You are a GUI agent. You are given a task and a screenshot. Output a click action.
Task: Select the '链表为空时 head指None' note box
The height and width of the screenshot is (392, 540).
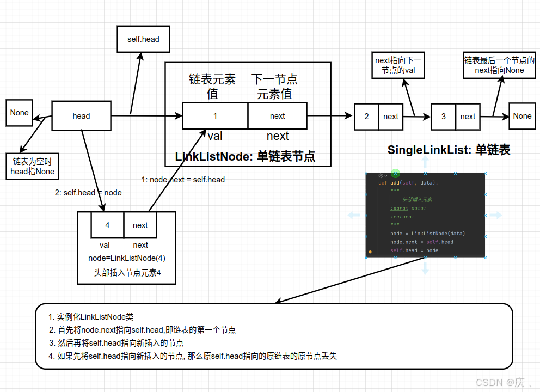[x=32, y=167]
